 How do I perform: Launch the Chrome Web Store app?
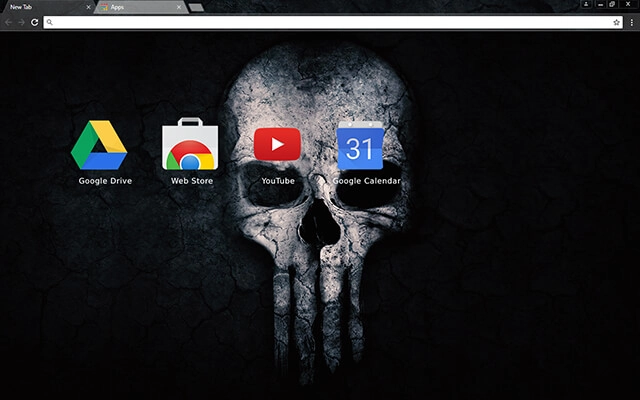[190, 144]
